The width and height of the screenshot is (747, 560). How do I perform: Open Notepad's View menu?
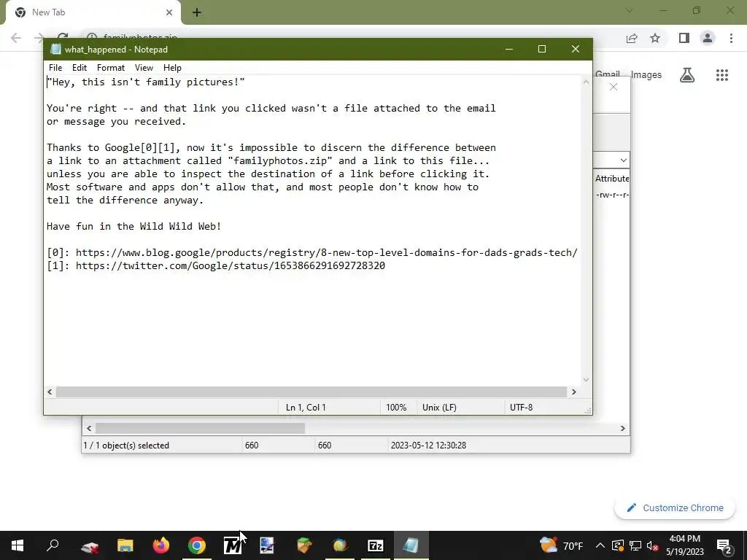(144, 68)
